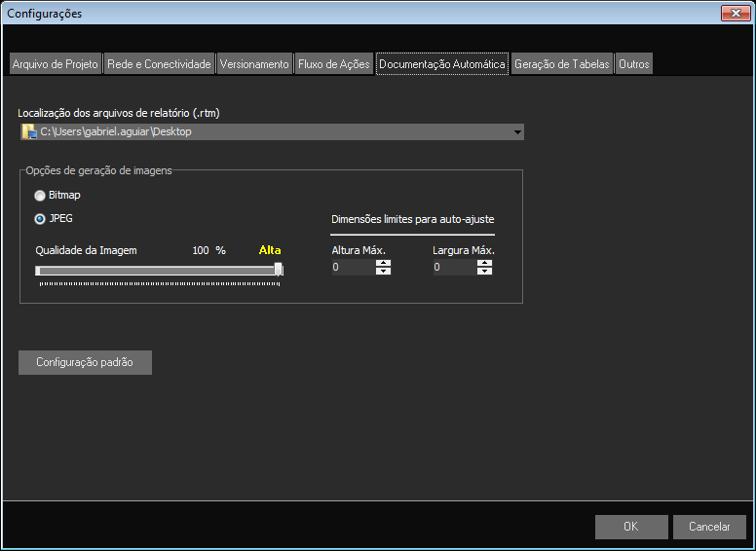Viewport: 756px width, 551px height.
Task: Select the JPEG radio button
Action: (40, 219)
